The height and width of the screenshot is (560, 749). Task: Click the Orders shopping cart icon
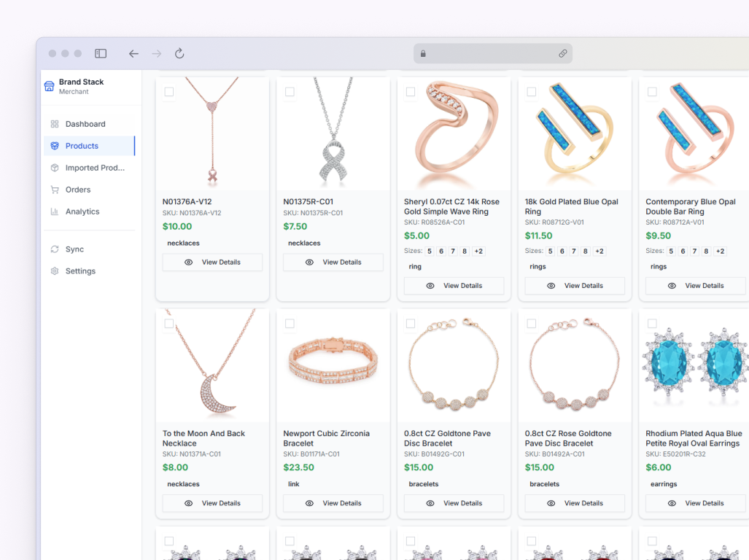click(55, 190)
